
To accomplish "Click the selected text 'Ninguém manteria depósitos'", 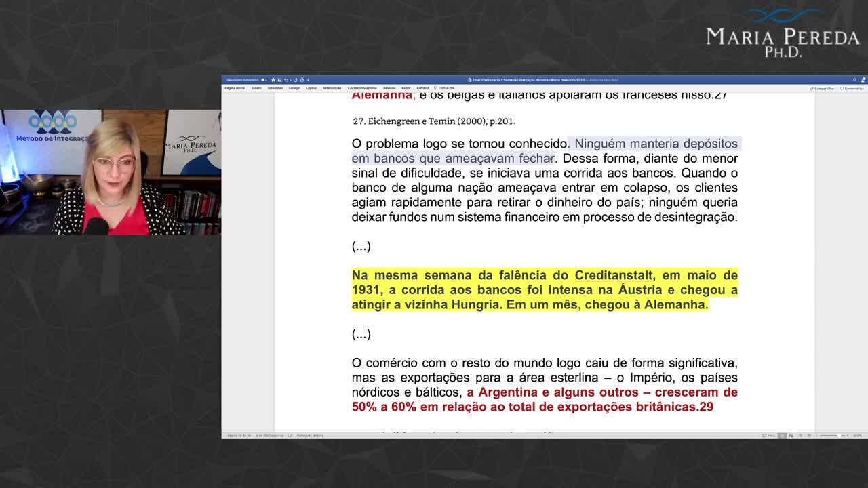I will point(656,144).
